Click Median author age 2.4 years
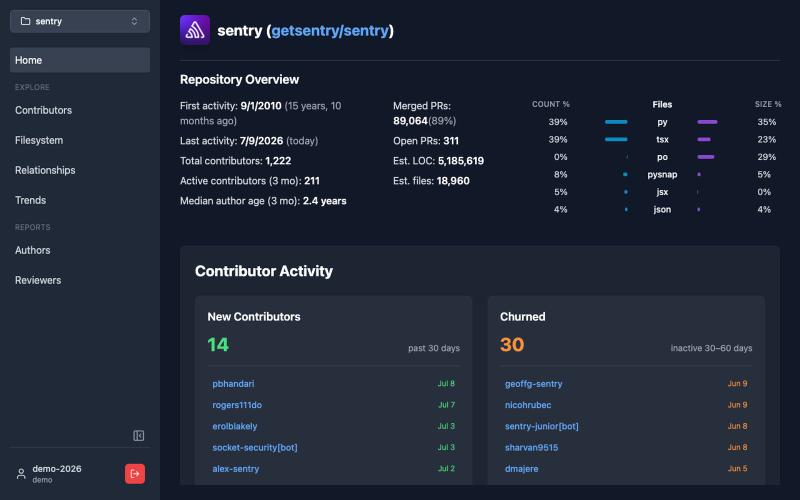Screen dimensions: 800x500 tap(324, 201)
